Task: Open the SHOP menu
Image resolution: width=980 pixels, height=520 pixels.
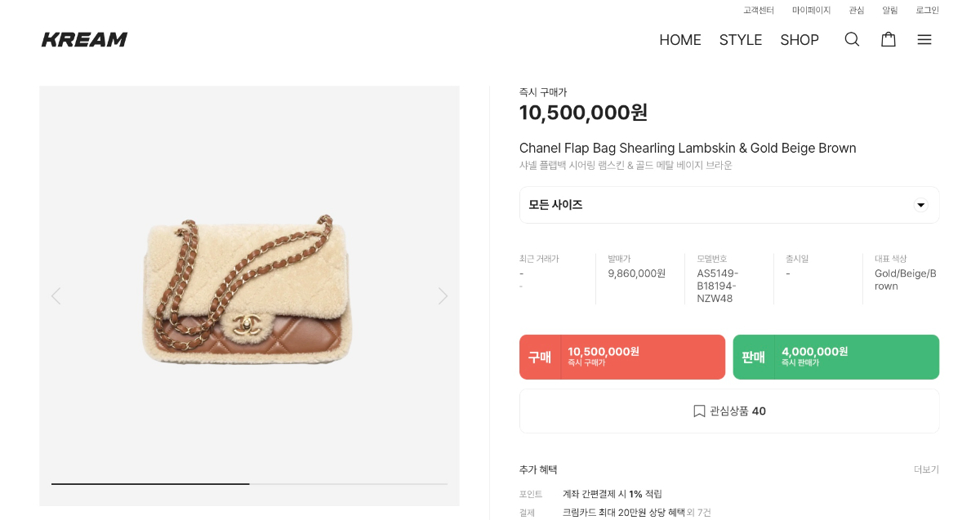Action: [799, 40]
